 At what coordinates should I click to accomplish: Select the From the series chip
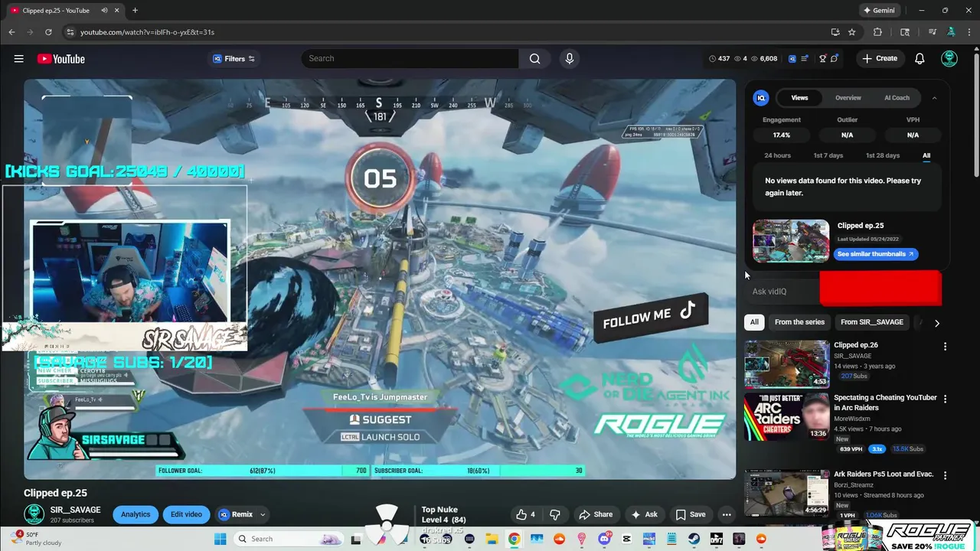point(799,322)
